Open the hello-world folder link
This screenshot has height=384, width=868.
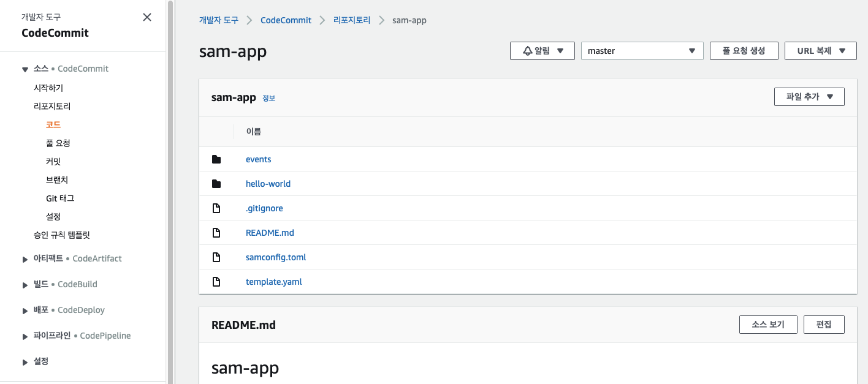[x=268, y=184]
